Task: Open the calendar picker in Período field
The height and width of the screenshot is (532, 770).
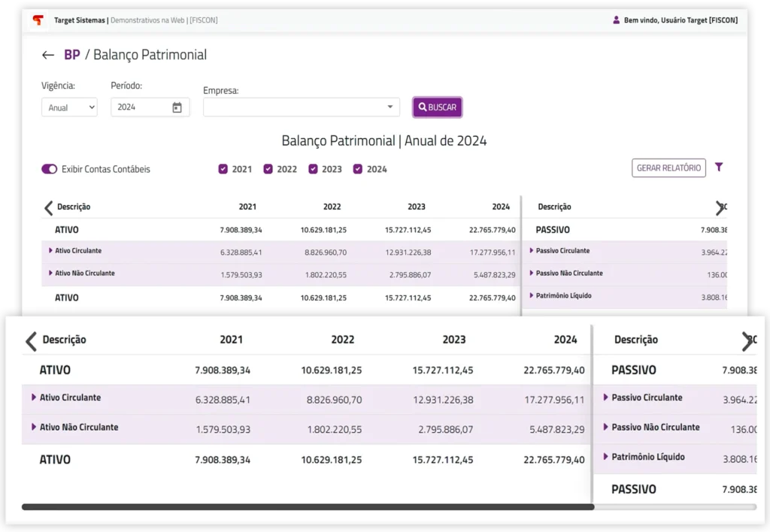Action: [177, 107]
